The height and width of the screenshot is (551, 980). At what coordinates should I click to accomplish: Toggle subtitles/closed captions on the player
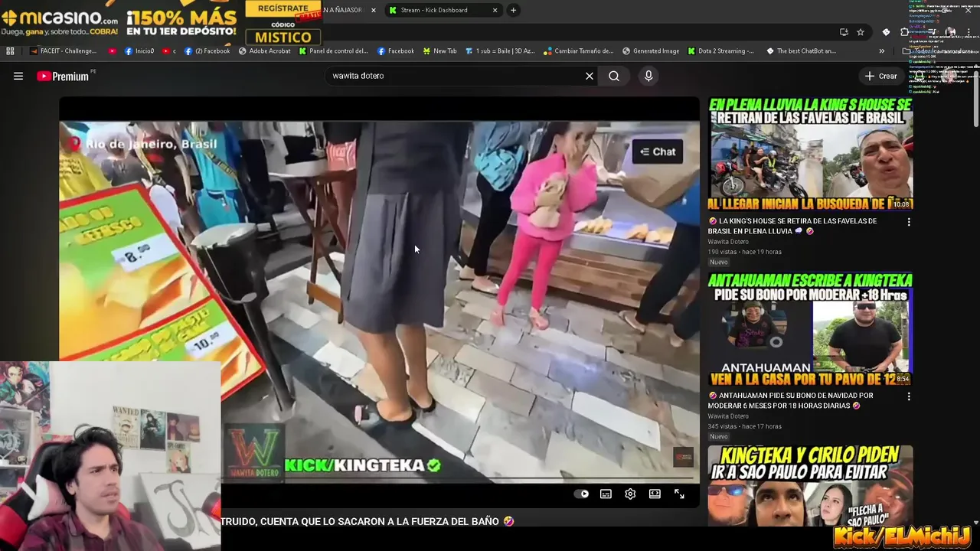pos(606,494)
